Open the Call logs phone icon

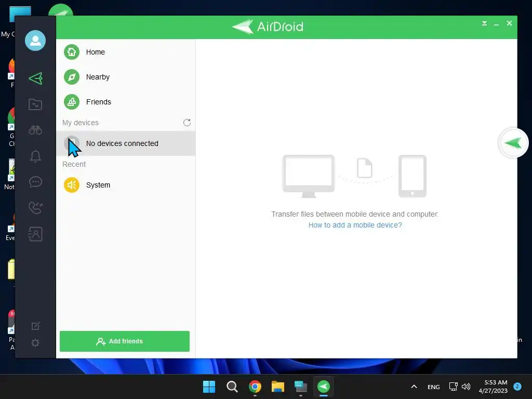click(x=35, y=208)
